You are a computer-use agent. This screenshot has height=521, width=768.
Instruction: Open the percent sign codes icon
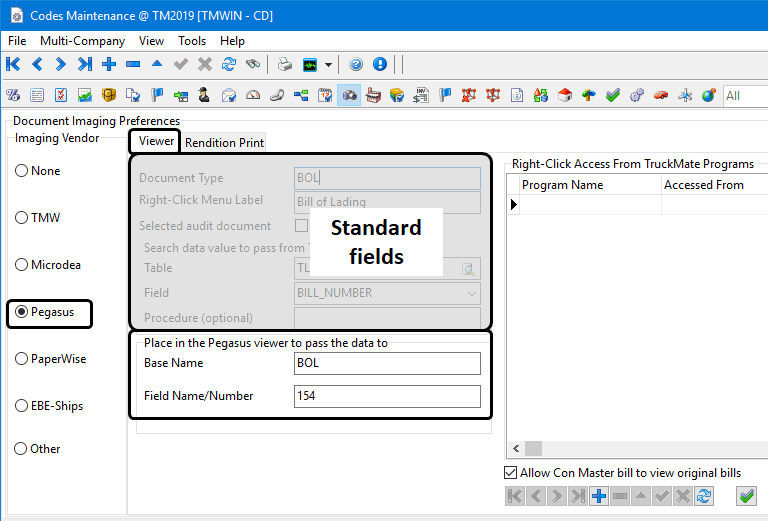[x=13, y=95]
